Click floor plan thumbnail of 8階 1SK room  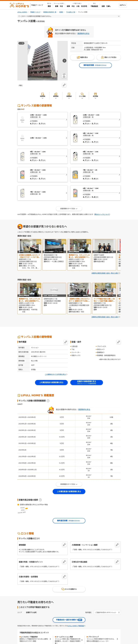(75, 156)
